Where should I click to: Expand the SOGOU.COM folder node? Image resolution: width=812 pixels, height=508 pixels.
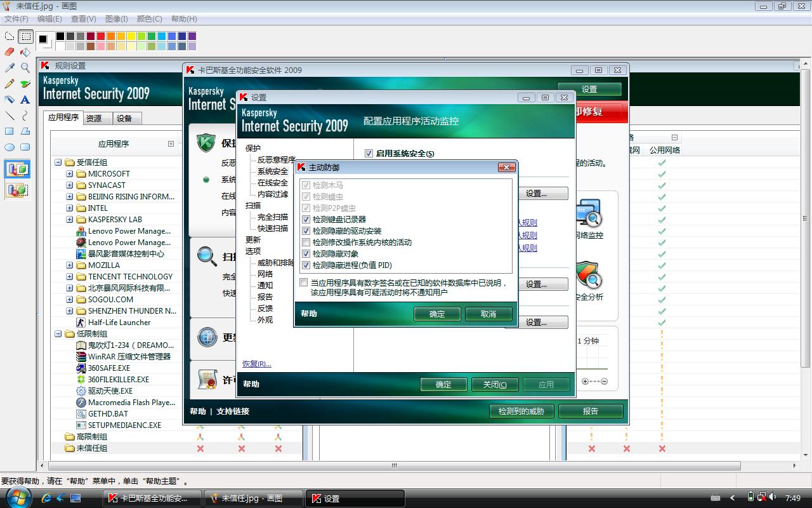tap(70, 300)
